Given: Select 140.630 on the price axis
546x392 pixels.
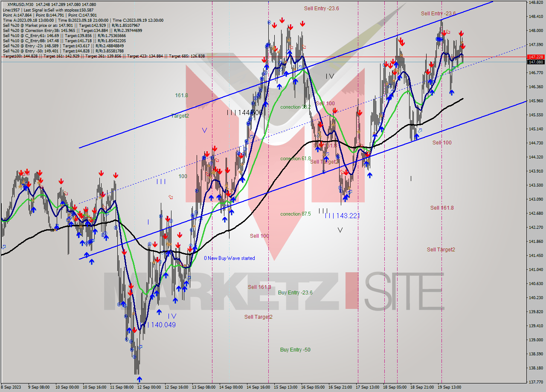Looking at the screenshot, I should [535, 284].
